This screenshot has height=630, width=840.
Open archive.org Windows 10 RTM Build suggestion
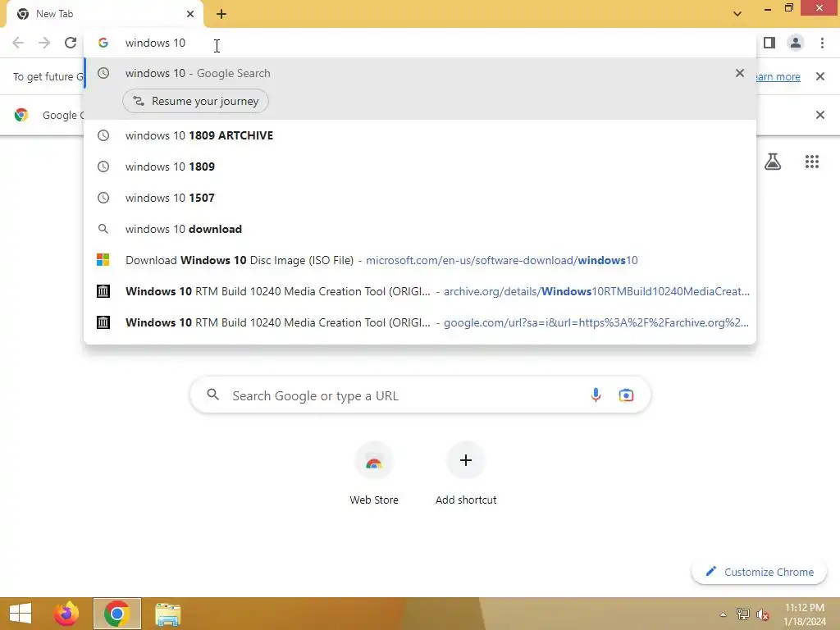click(420, 291)
